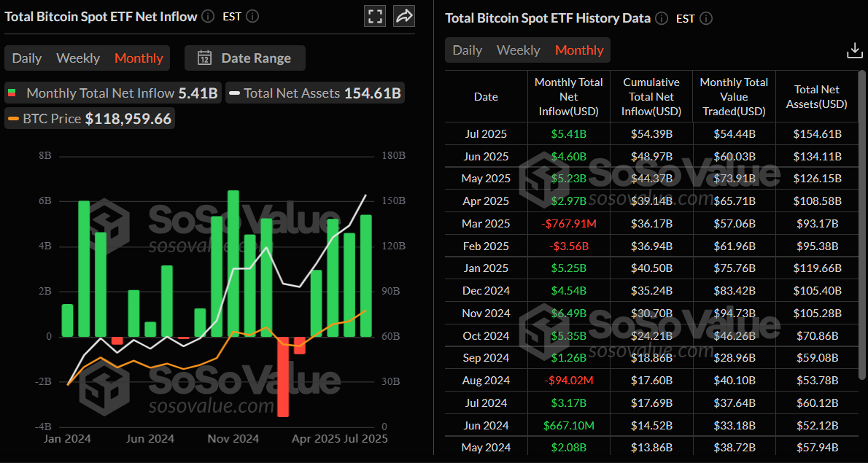Click Monthly Total Value Traded(USD) header
868x463 pixels.
click(734, 97)
